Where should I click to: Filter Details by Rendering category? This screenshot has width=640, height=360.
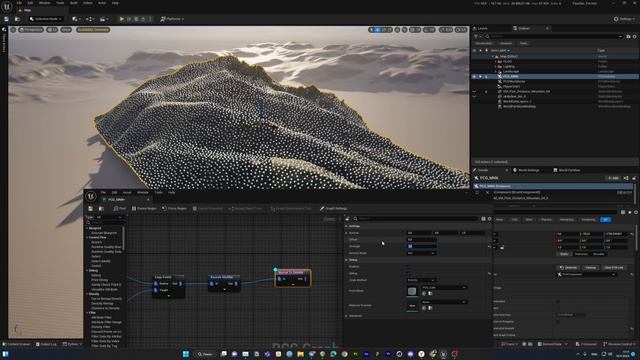566,220
